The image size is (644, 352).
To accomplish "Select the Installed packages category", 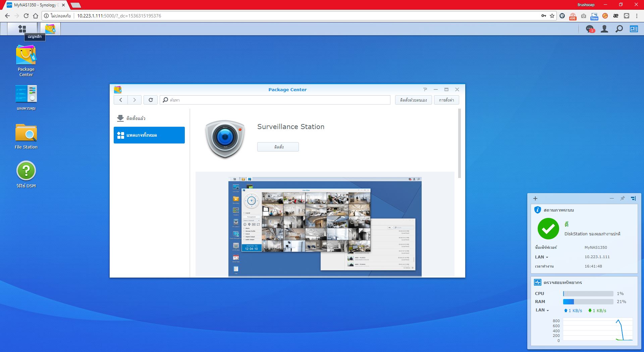I will 149,118.
